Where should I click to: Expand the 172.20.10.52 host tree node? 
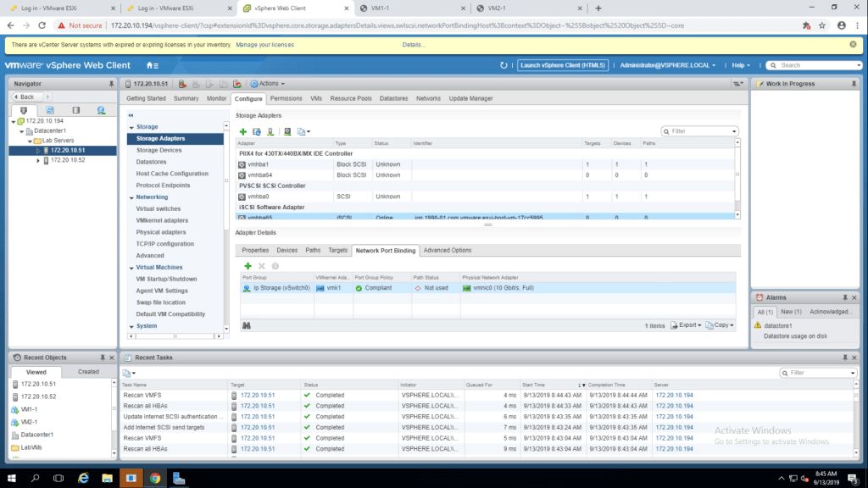(x=38, y=160)
